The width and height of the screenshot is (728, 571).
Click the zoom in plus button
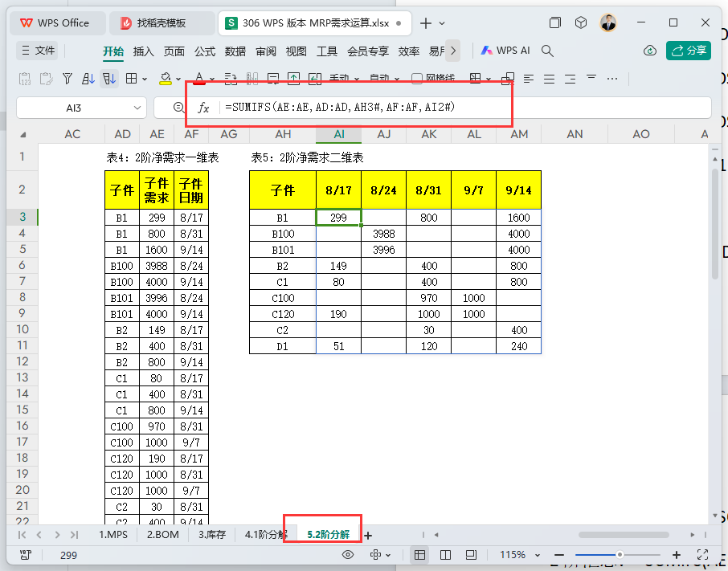tap(677, 555)
